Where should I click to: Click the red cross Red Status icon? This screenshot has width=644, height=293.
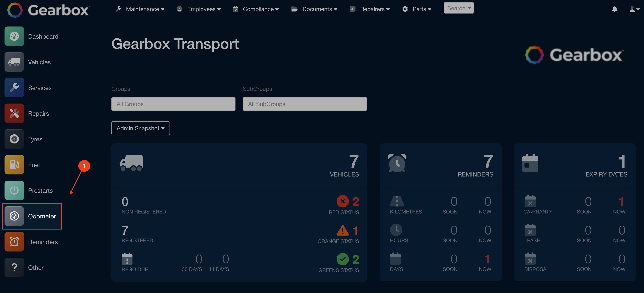pos(343,201)
